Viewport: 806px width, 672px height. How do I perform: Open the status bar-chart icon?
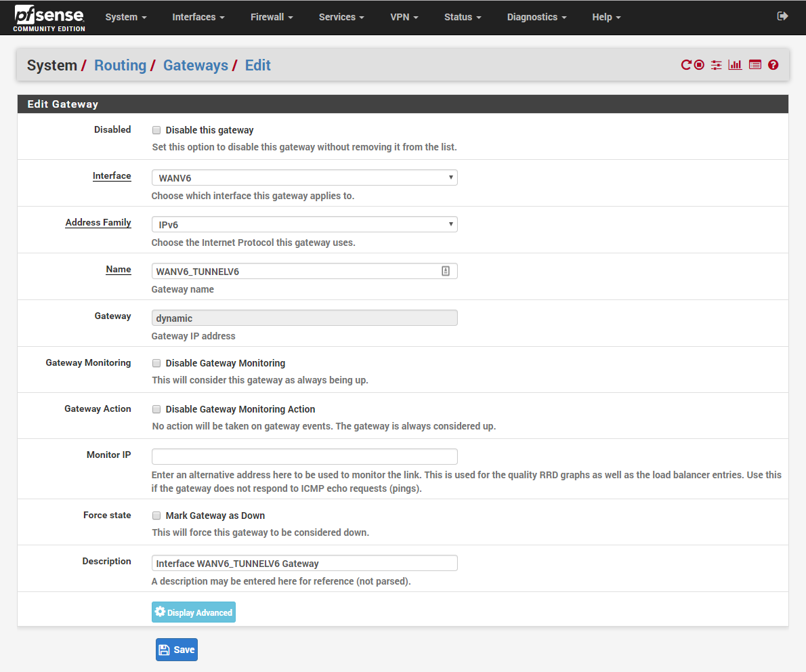735,65
